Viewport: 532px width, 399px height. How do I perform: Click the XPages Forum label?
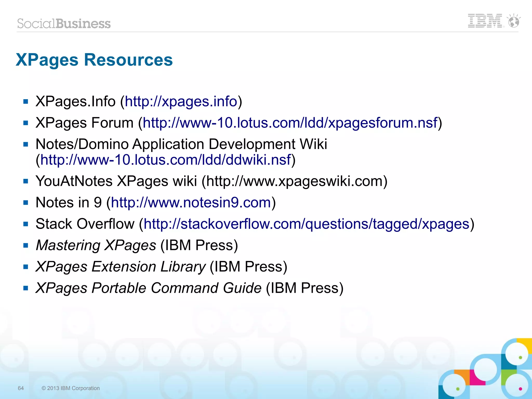point(85,123)
